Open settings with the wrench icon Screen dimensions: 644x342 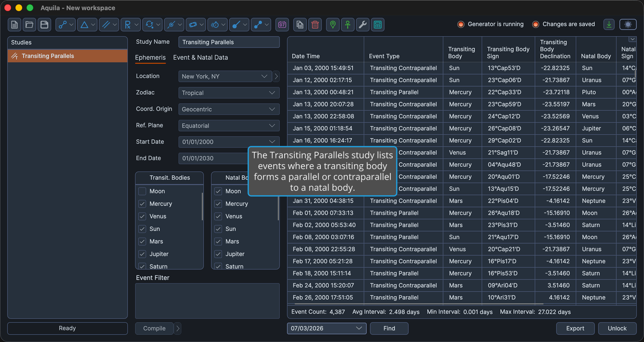(x=363, y=25)
